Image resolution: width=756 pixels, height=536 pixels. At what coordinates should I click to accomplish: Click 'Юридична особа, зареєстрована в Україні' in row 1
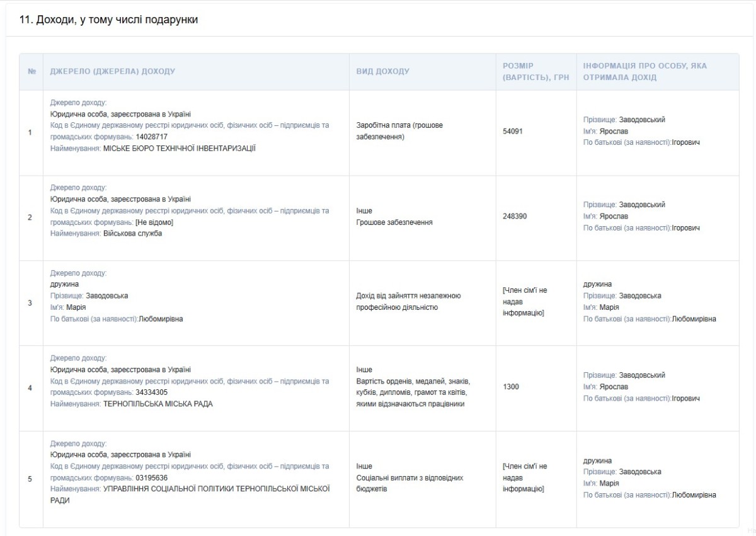coord(120,114)
